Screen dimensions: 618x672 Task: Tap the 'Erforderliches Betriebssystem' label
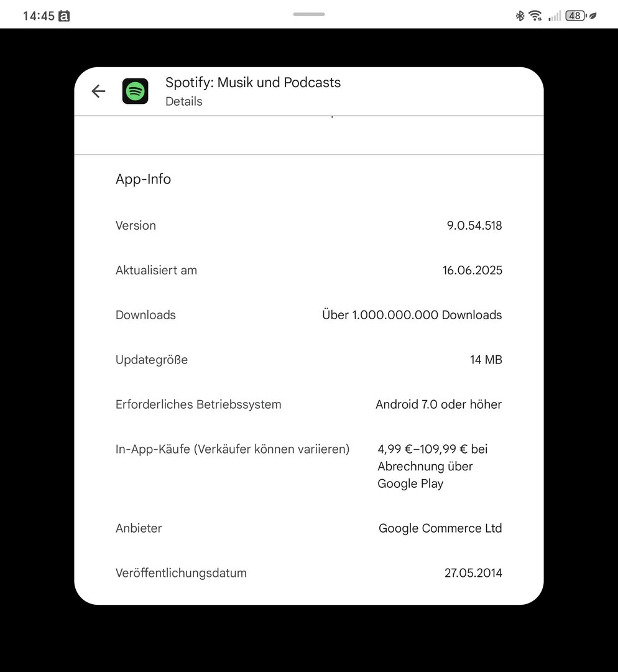(198, 404)
